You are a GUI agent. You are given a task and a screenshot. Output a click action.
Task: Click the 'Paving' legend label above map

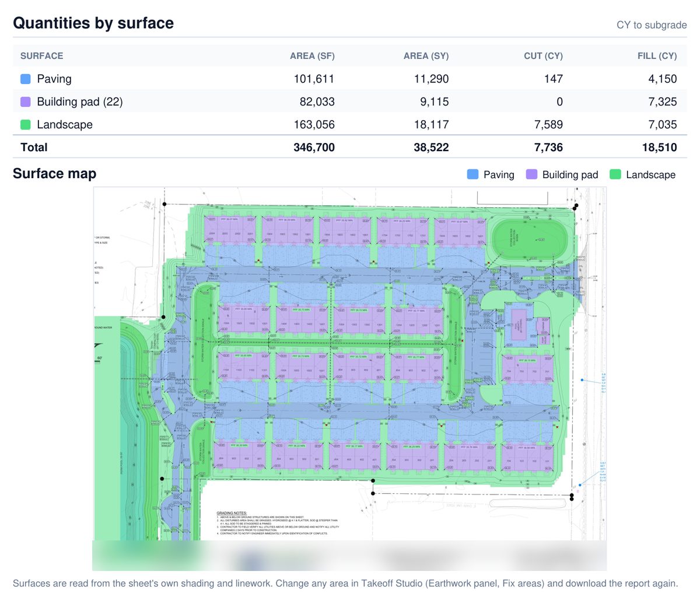pyautogui.click(x=499, y=175)
